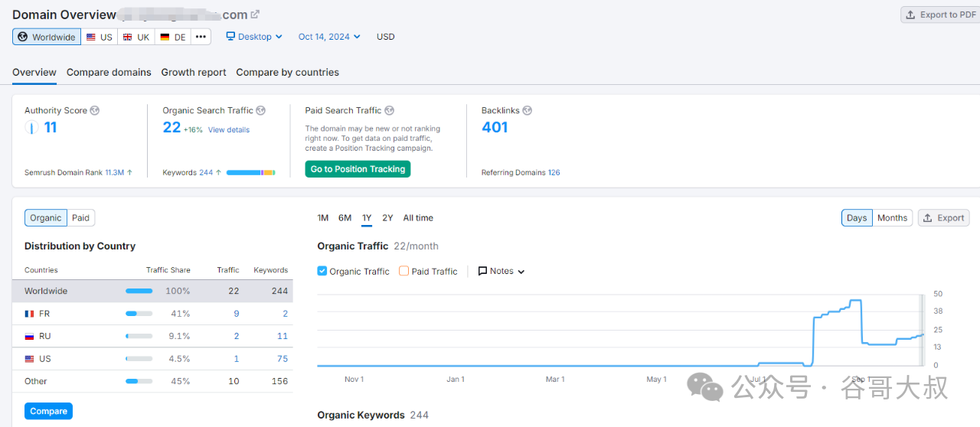Screen dimensions: 980x427
Task: Select the 2Y time range
Action: (387, 218)
